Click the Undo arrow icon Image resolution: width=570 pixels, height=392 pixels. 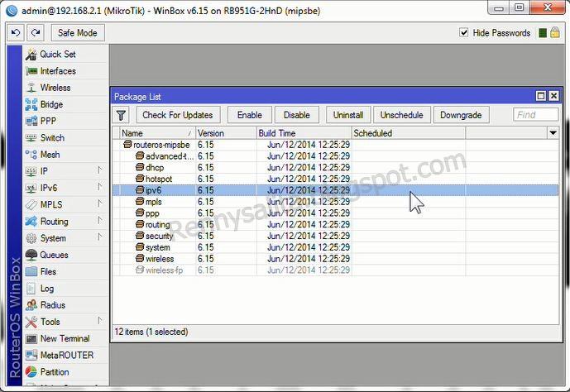point(16,33)
